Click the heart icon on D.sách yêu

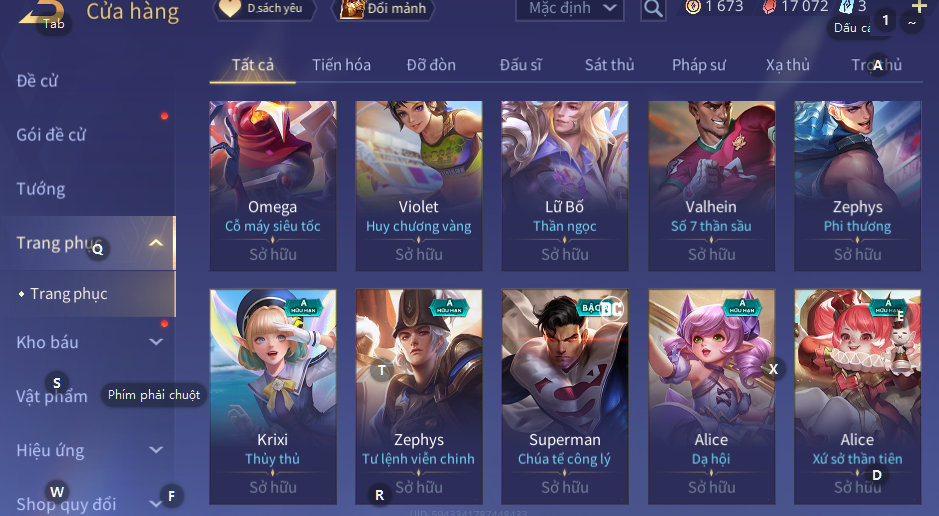pos(229,8)
